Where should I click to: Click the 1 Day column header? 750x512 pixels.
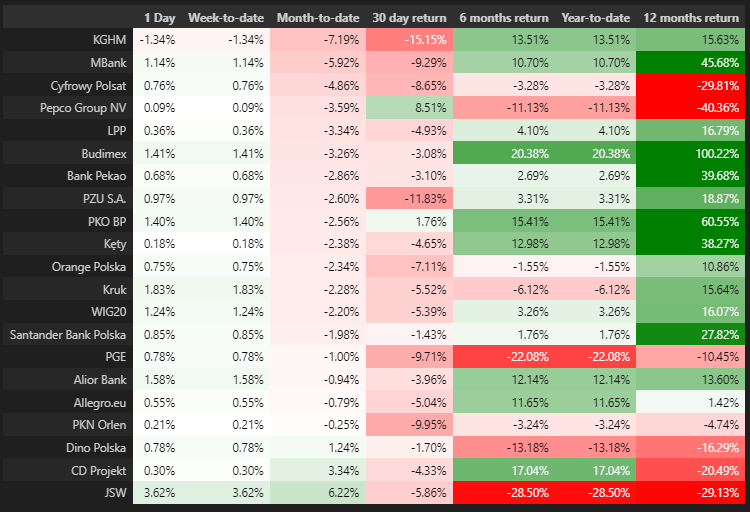coord(161,17)
